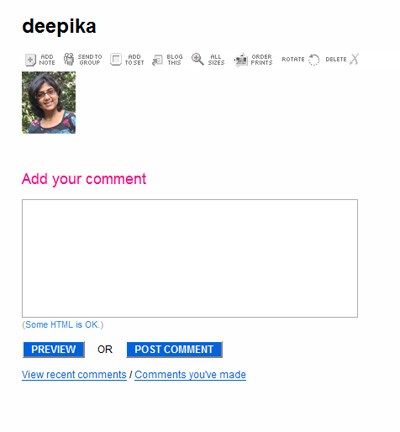Click the PREVIEW button
Image resolution: width=400 pixels, height=432 pixels.
tap(54, 349)
